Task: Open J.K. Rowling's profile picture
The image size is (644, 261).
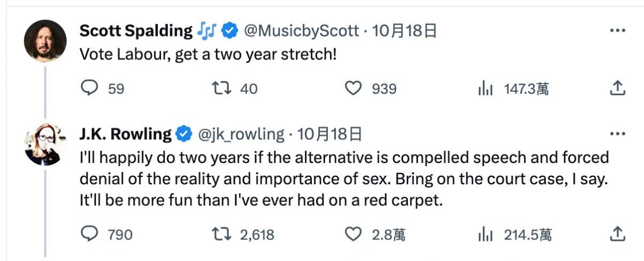Action: click(46, 144)
